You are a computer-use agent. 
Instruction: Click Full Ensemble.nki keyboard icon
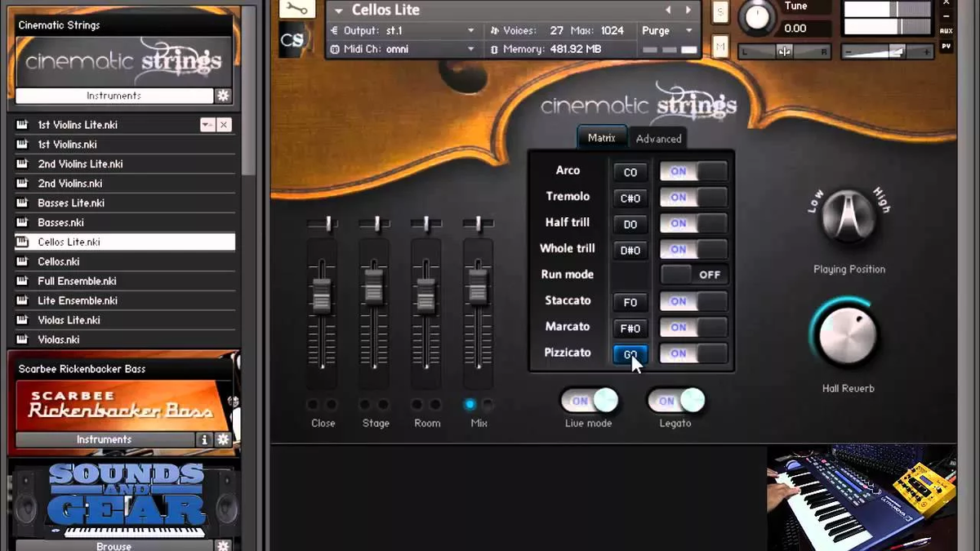pos(22,281)
